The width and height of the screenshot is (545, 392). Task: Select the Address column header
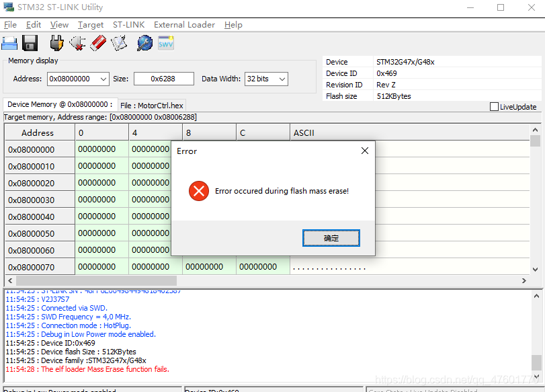click(x=40, y=132)
